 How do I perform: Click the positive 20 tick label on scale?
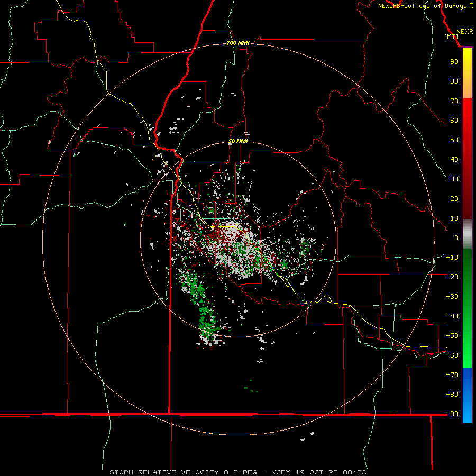click(x=454, y=198)
